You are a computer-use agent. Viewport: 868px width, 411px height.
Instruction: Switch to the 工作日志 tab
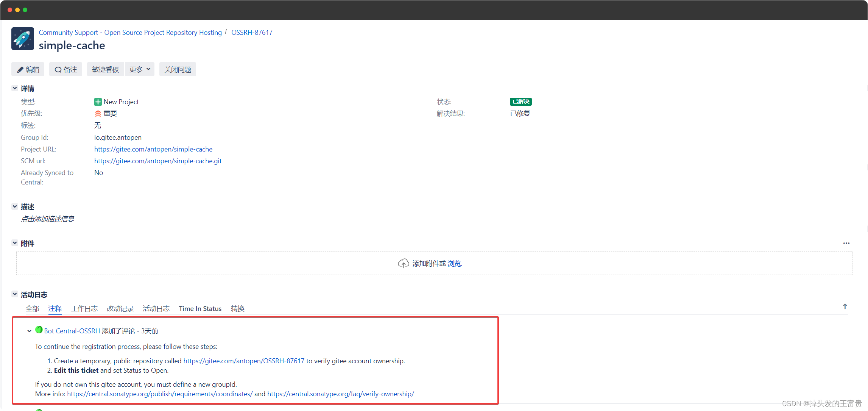[x=84, y=309]
